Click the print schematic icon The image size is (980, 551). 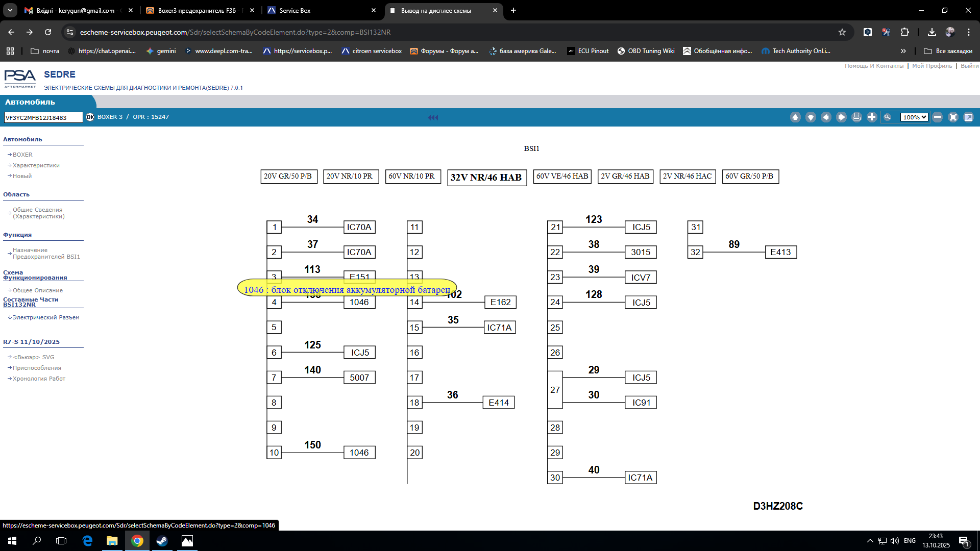pos(856,117)
